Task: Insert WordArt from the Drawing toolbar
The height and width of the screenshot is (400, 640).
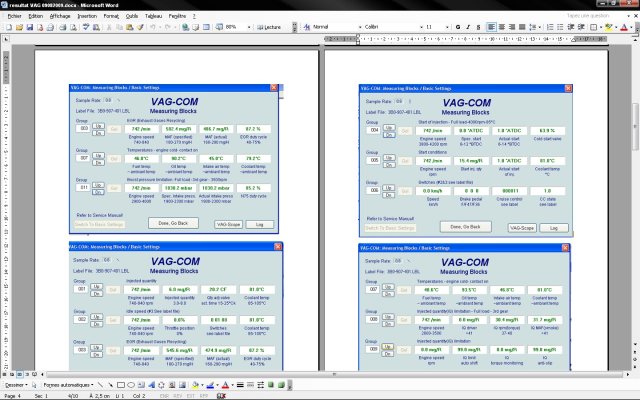Action: [x=151, y=385]
